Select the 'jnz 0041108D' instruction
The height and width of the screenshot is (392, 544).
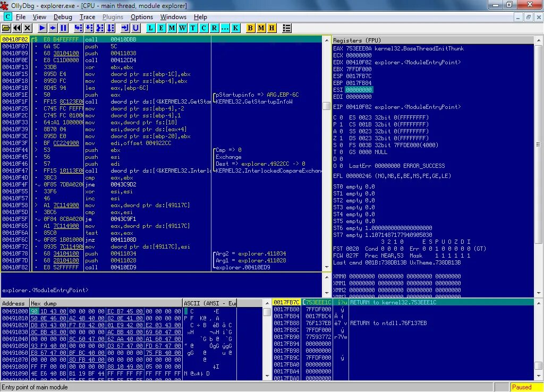[161, 240]
